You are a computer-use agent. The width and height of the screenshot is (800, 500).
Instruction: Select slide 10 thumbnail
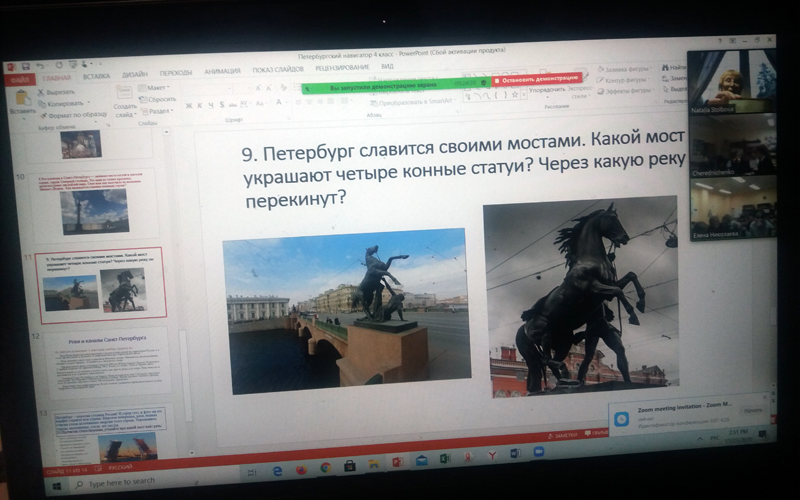pos(95,206)
